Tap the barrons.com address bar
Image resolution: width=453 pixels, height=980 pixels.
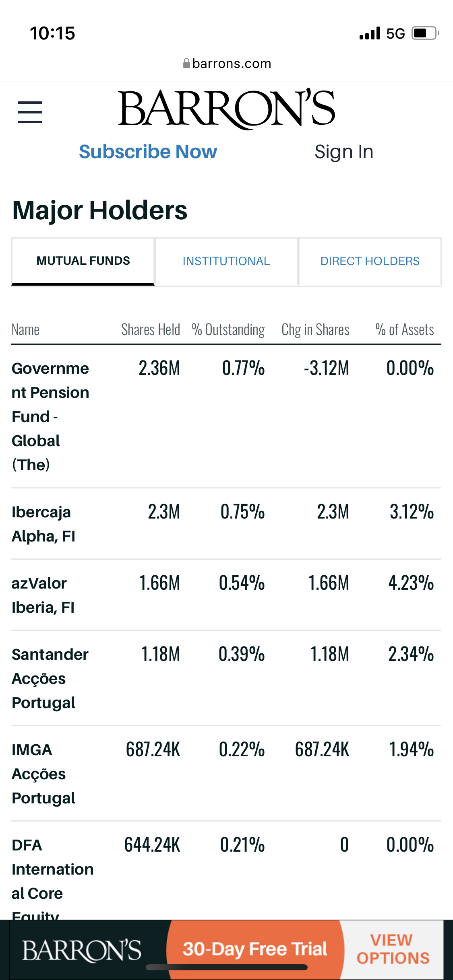pyautogui.click(x=231, y=64)
